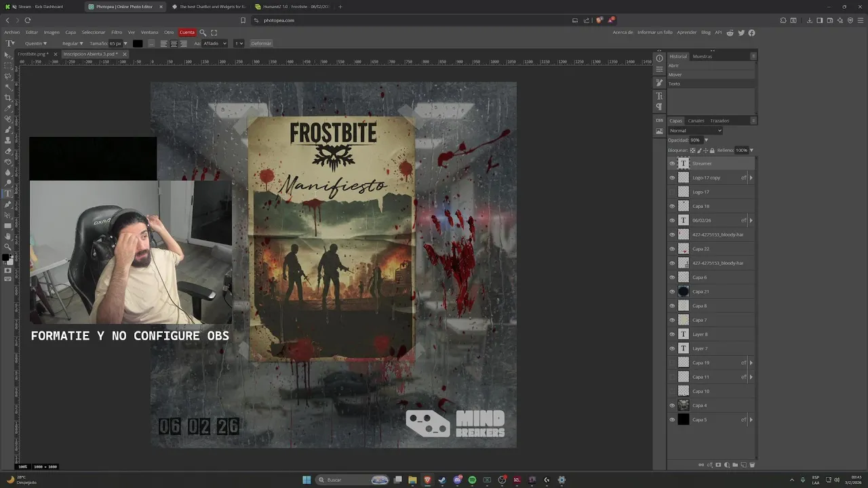This screenshot has width=868, height=488.
Task: Select the Move tool
Action: click(8, 55)
